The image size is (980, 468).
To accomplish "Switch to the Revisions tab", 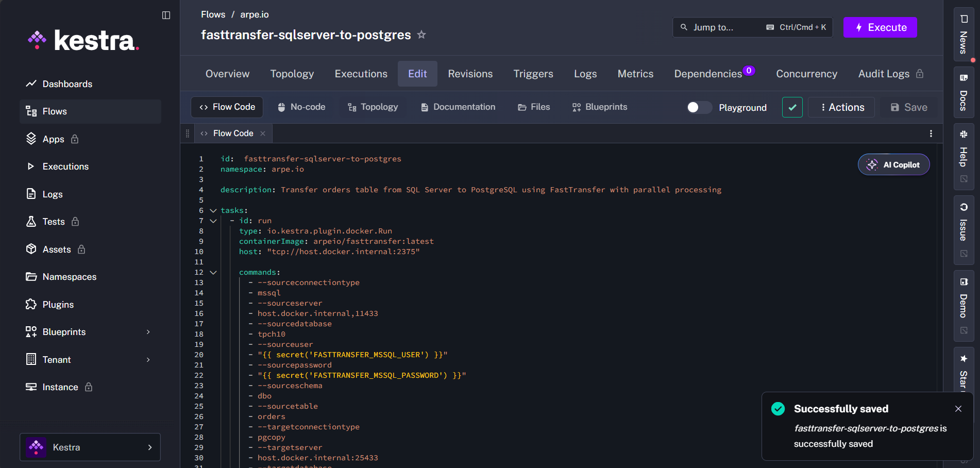I will (470, 73).
